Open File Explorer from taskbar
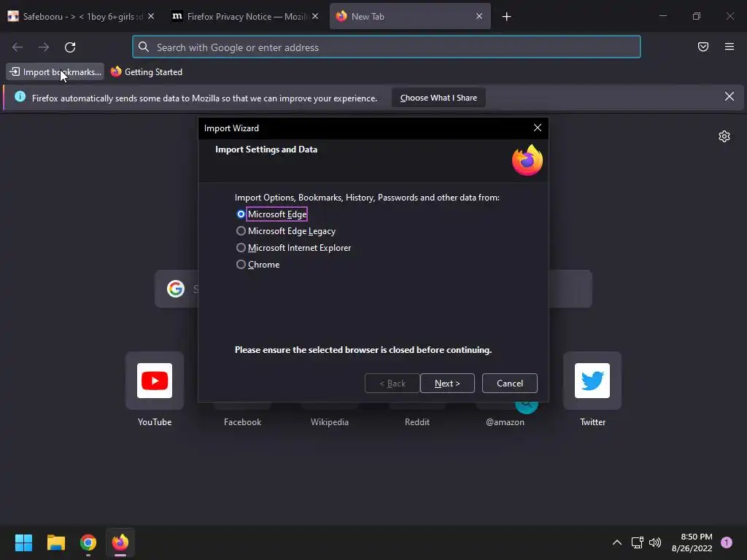The image size is (747, 560). coord(56,542)
